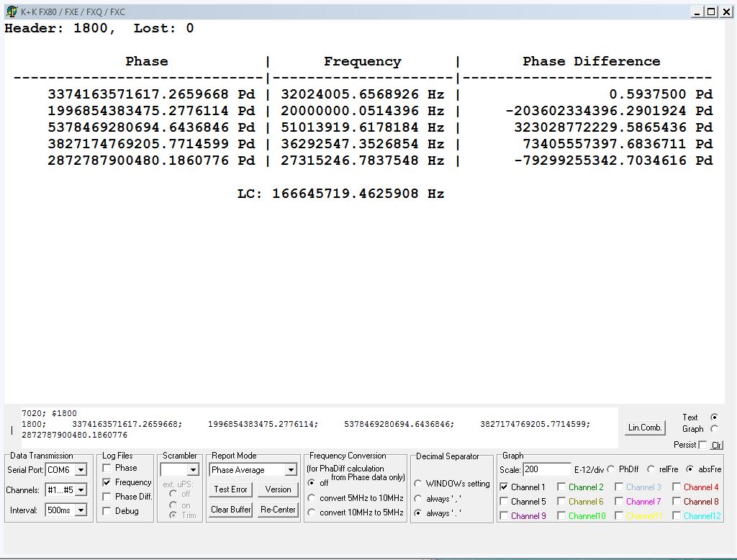Select WINDOWs setting decimal separator
The height and width of the screenshot is (560, 737).
pos(417,484)
